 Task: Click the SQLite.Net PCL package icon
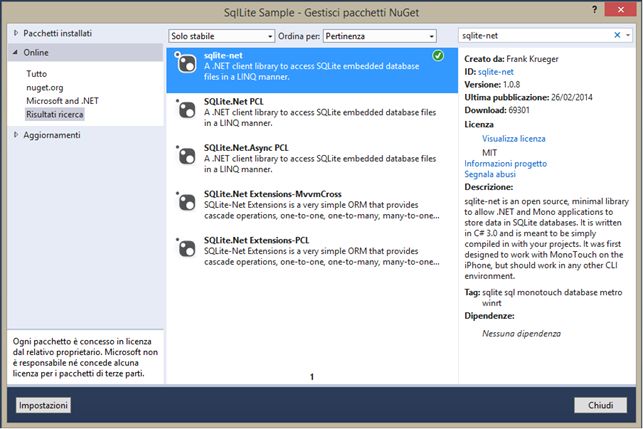pos(185,110)
